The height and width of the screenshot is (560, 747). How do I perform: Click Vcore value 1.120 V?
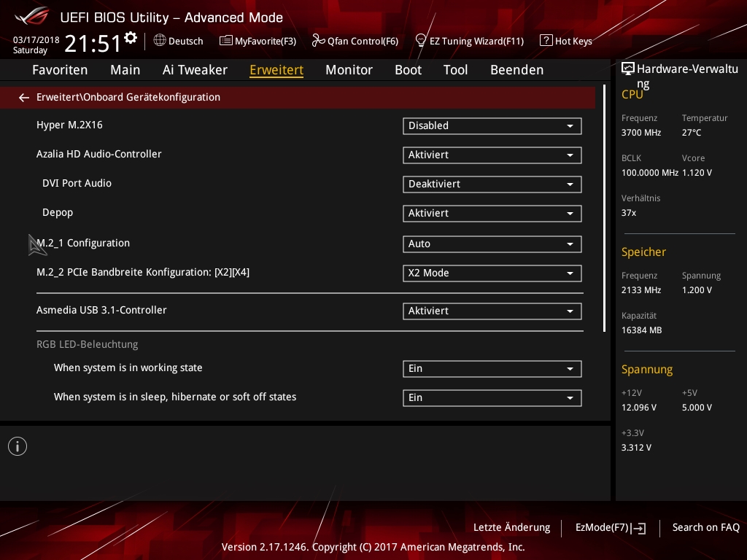pos(697,173)
